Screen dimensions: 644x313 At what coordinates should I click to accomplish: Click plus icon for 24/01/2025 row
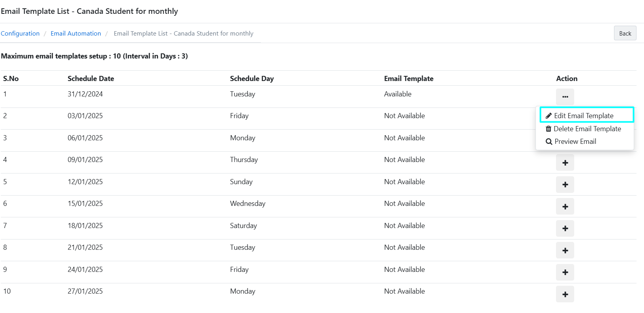(x=565, y=272)
